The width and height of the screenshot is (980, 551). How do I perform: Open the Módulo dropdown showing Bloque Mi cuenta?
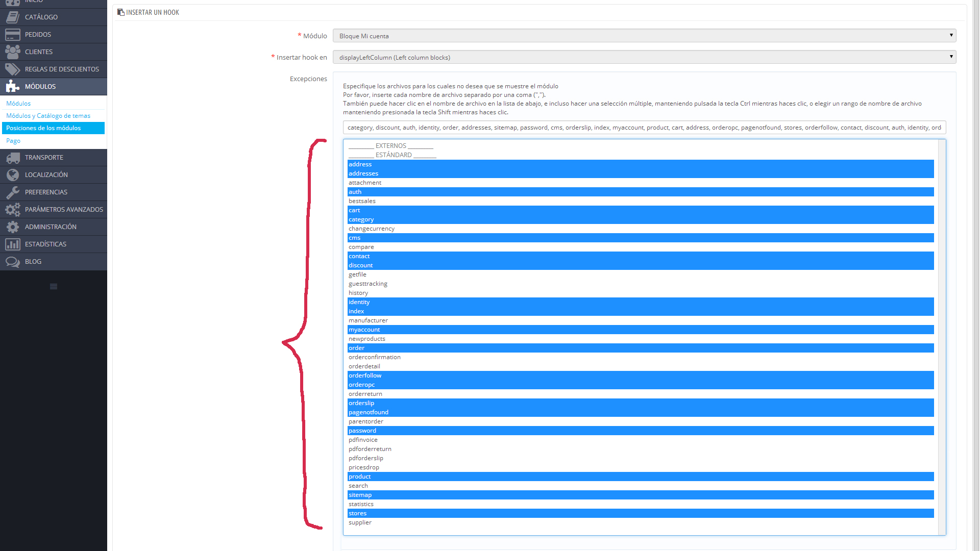pyautogui.click(x=644, y=36)
